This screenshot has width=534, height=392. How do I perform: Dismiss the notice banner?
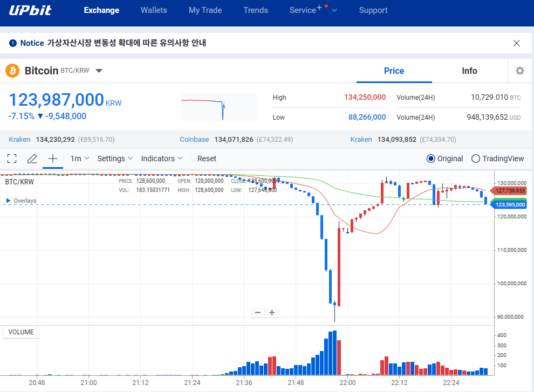point(516,43)
